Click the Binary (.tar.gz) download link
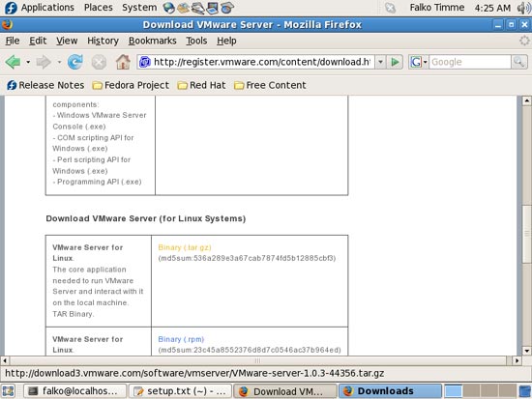Screen dimensions: 532x399 (185, 247)
